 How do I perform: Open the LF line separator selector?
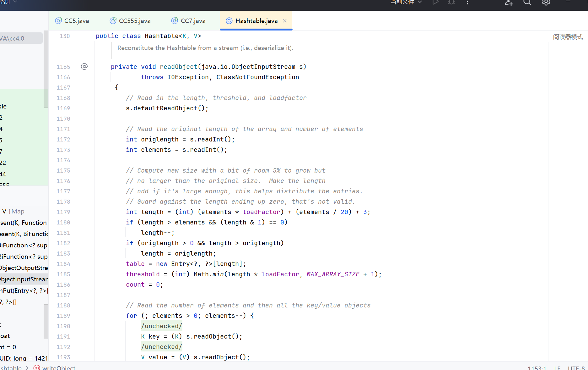click(557, 367)
